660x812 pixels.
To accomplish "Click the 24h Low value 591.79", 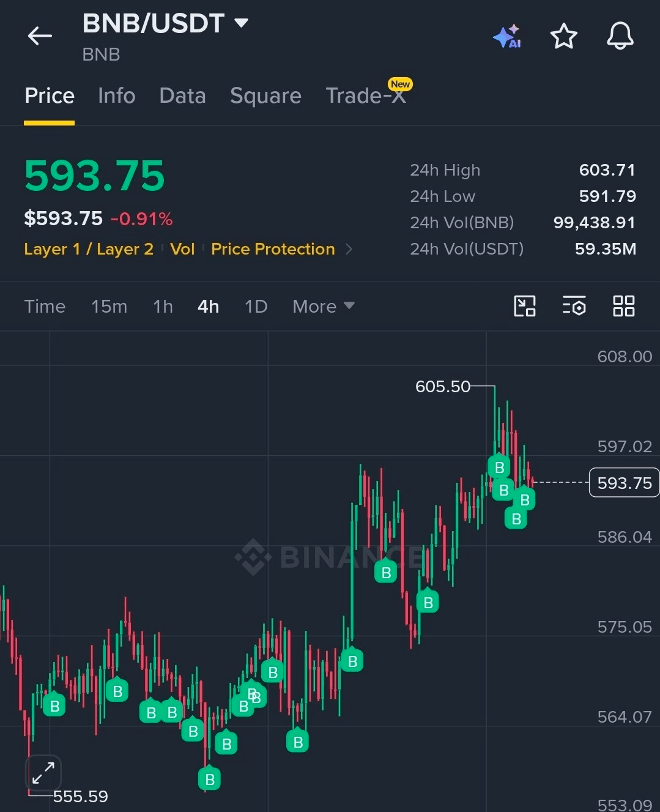I will [x=607, y=196].
